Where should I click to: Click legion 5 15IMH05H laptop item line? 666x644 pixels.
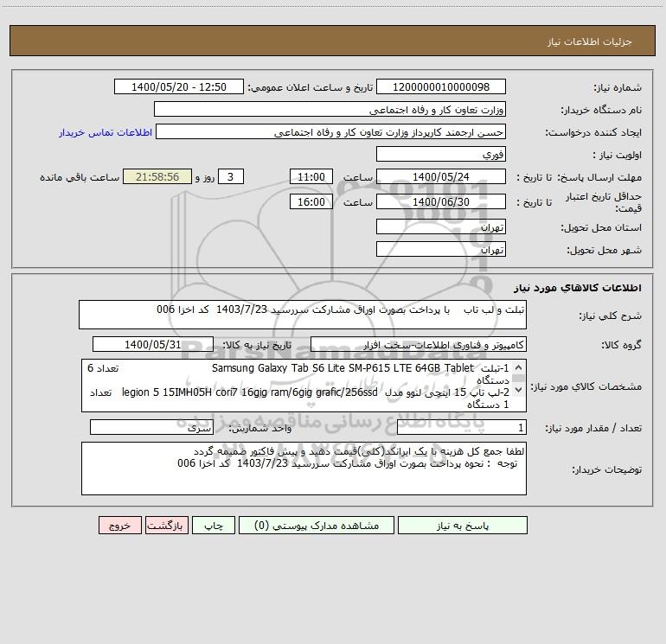pos(298,399)
